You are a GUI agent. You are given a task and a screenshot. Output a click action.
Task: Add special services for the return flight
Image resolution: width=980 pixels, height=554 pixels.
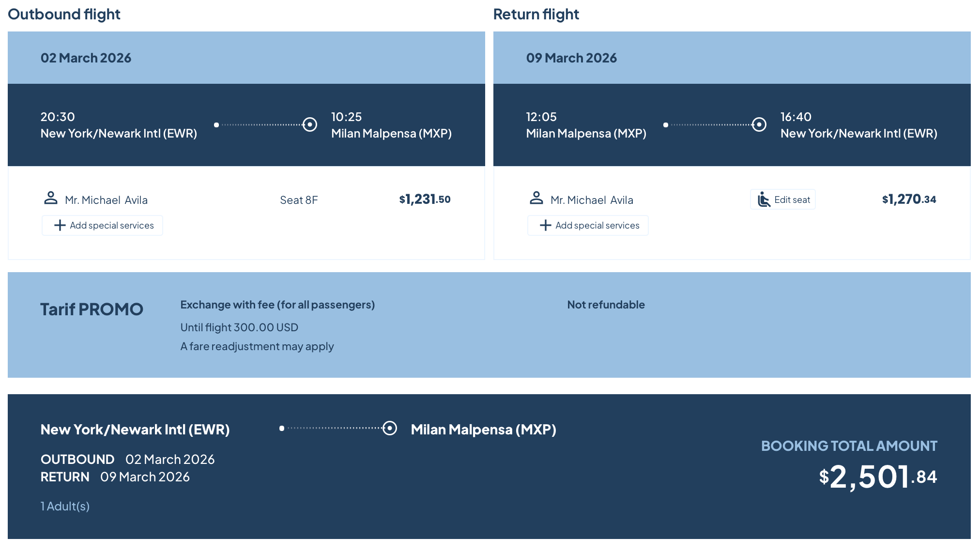588,226
